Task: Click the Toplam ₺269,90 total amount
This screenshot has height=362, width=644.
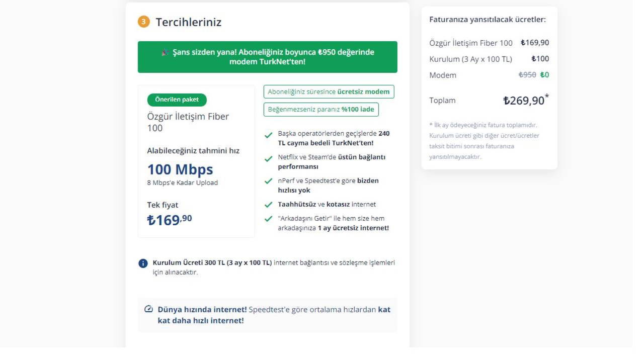Action: tap(525, 101)
